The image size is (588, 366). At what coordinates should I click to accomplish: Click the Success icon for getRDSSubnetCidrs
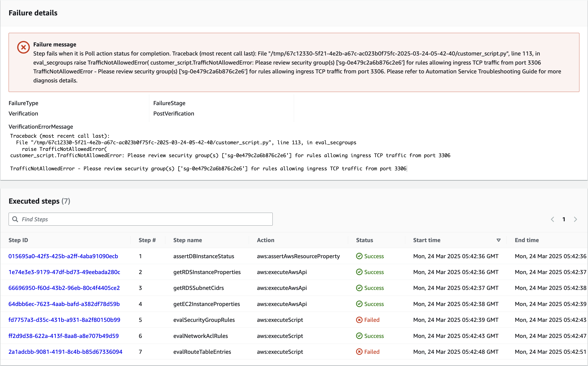point(359,288)
